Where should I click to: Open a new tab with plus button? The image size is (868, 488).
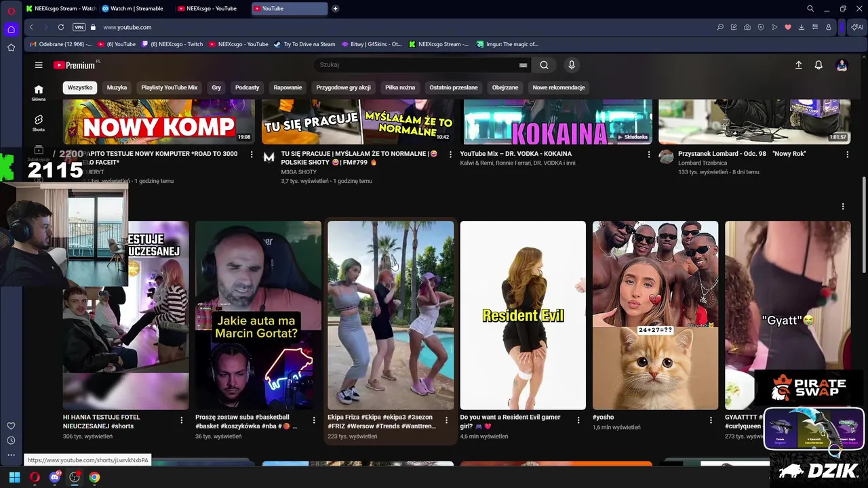(335, 9)
